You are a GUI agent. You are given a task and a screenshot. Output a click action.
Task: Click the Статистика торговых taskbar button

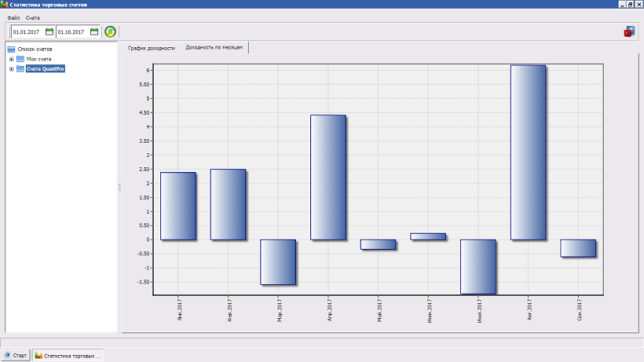tap(68, 356)
